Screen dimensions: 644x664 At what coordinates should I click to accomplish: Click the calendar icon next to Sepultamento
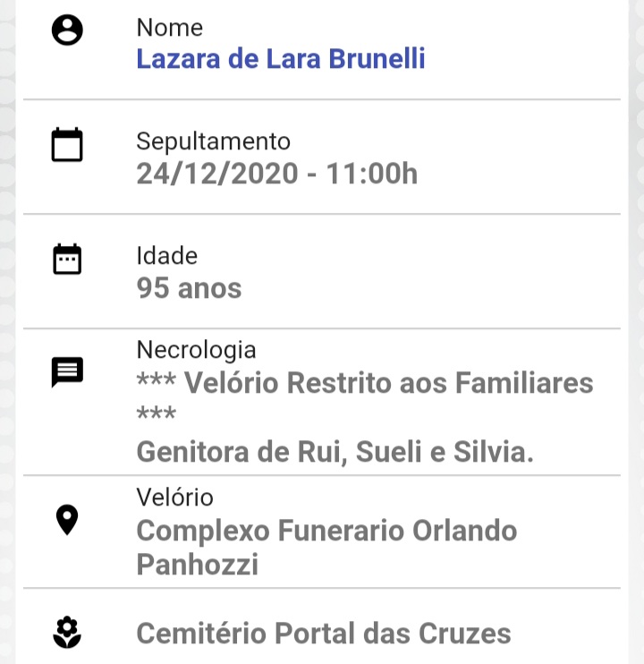click(x=67, y=145)
